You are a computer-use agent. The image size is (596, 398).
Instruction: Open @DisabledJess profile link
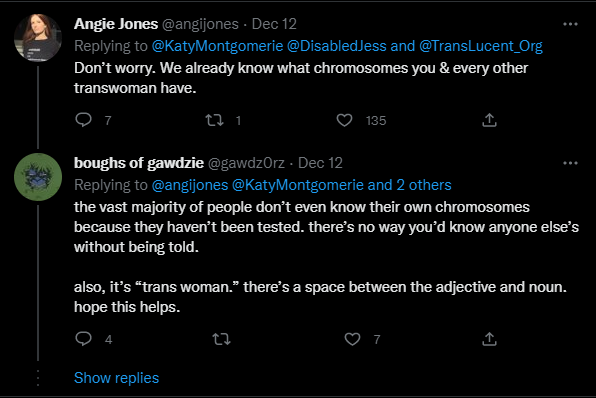[x=337, y=46]
